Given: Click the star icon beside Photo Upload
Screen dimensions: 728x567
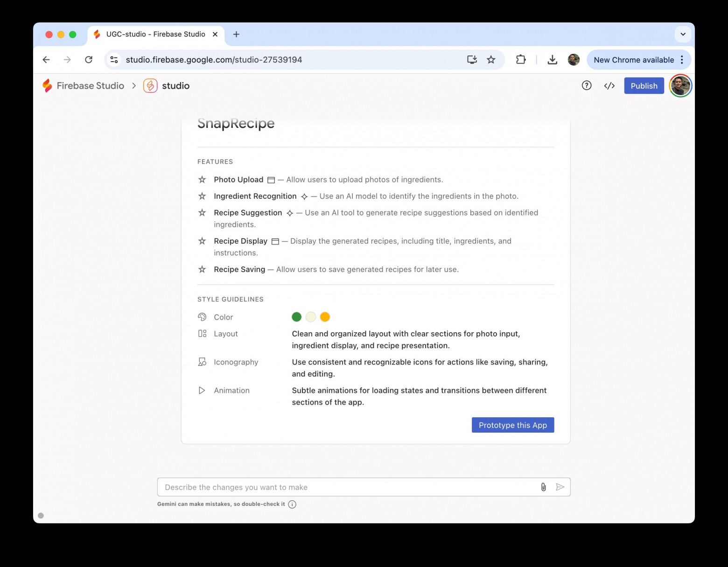Looking at the screenshot, I should (x=202, y=180).
